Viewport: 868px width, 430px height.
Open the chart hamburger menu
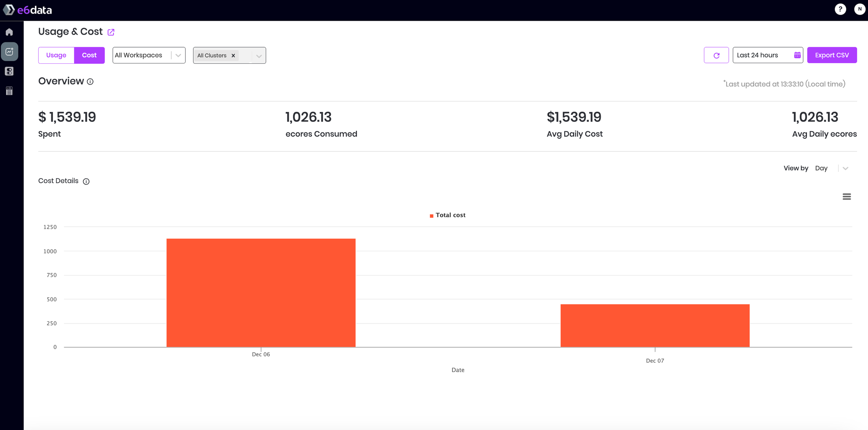tap(847, 197)
